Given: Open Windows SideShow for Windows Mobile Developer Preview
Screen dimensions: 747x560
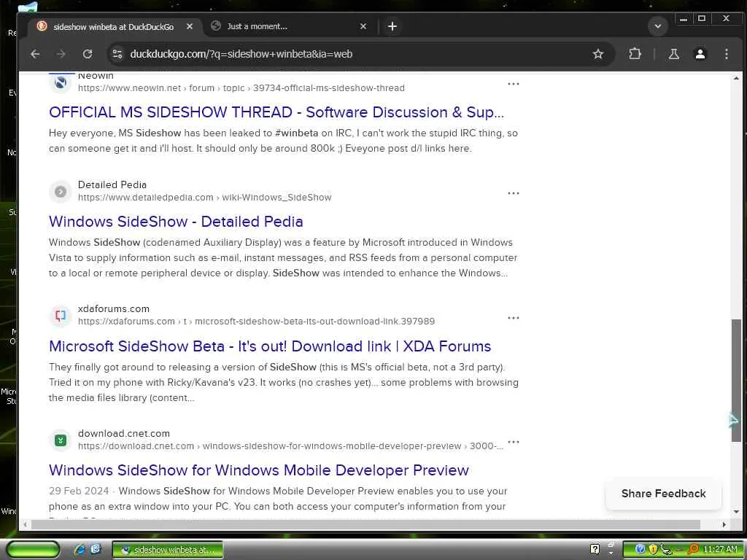Looking at the screenshot, I should (259, 470).
